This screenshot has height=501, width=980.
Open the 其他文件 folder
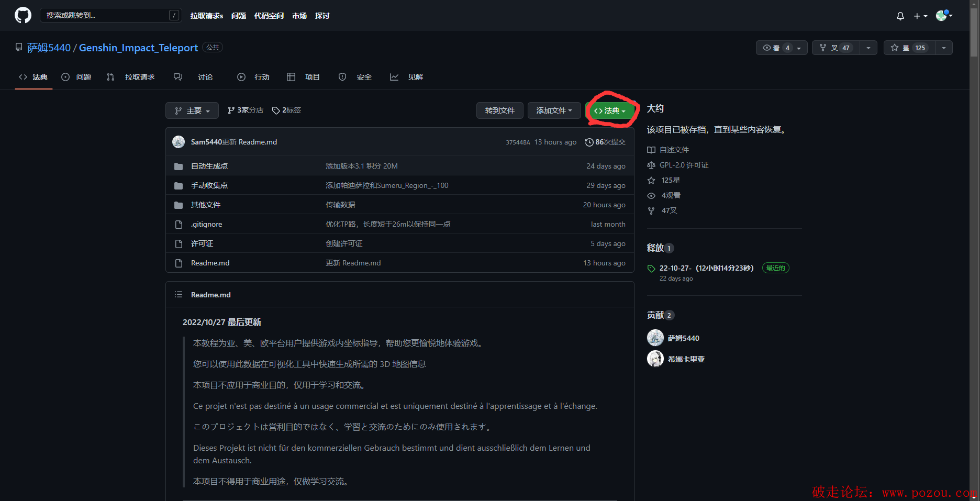(x=206, y=205)
